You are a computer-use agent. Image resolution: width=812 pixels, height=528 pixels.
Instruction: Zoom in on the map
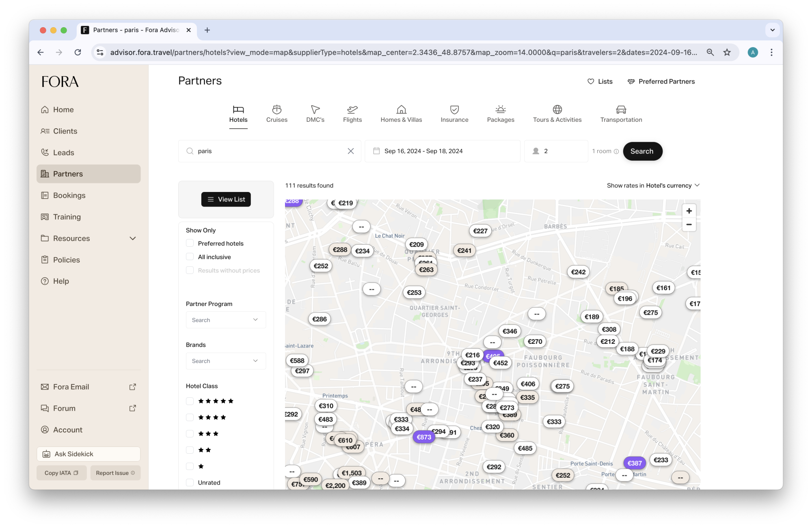(x=689, y=211)
